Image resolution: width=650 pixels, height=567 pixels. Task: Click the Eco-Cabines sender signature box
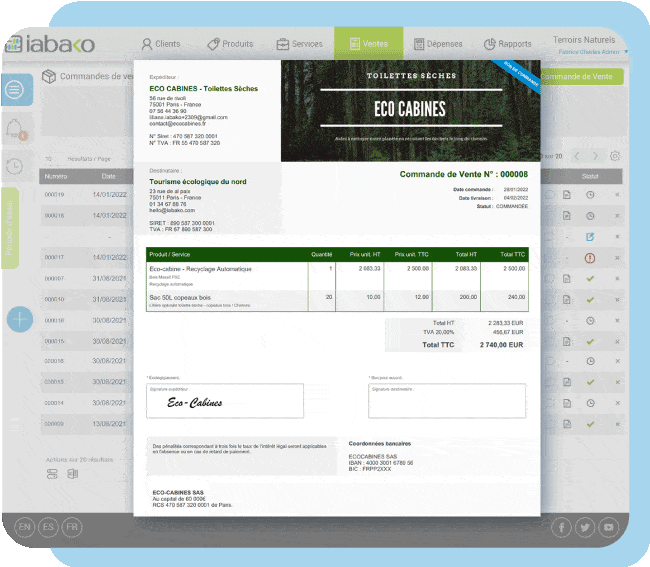pyautogui.click(x=225, y=401)
